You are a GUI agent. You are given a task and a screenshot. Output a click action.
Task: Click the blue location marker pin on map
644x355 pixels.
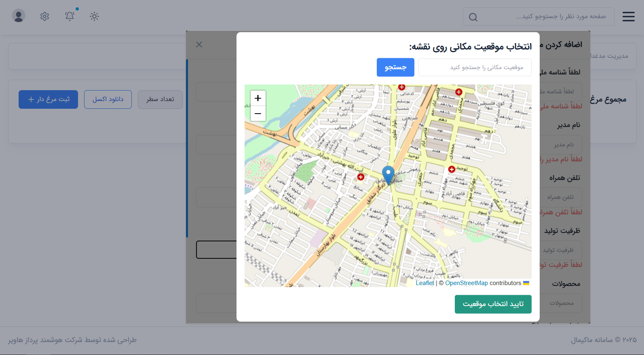(388, 175)
